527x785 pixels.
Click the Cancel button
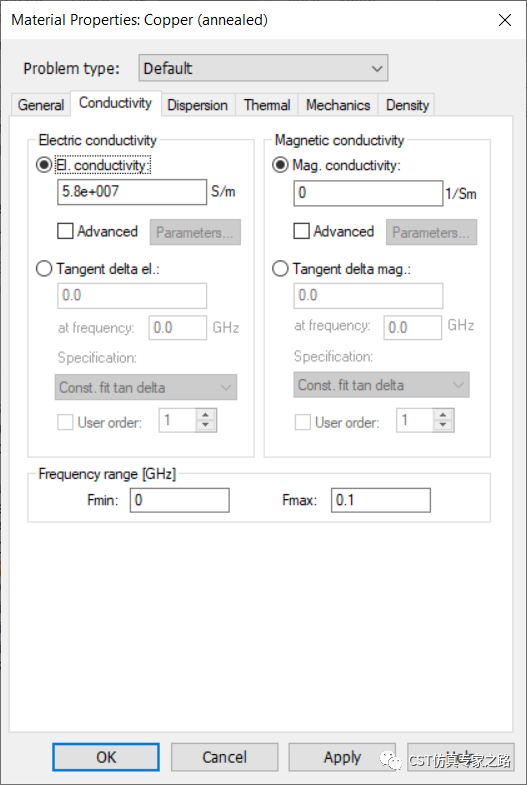click(224, 757)
